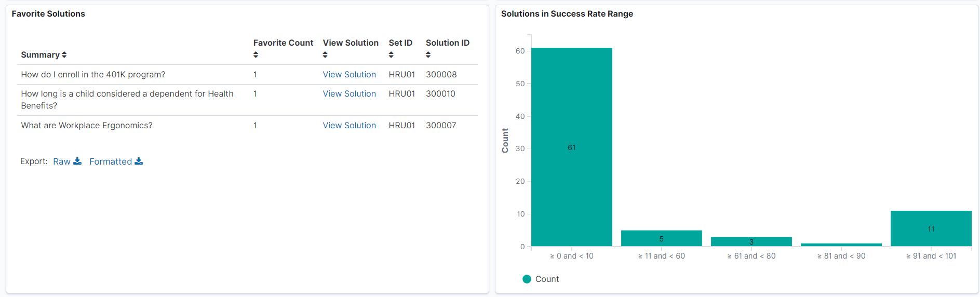
Task: Click Set ID HRU01 in 401K row
Action: click(x=402, y=75)
